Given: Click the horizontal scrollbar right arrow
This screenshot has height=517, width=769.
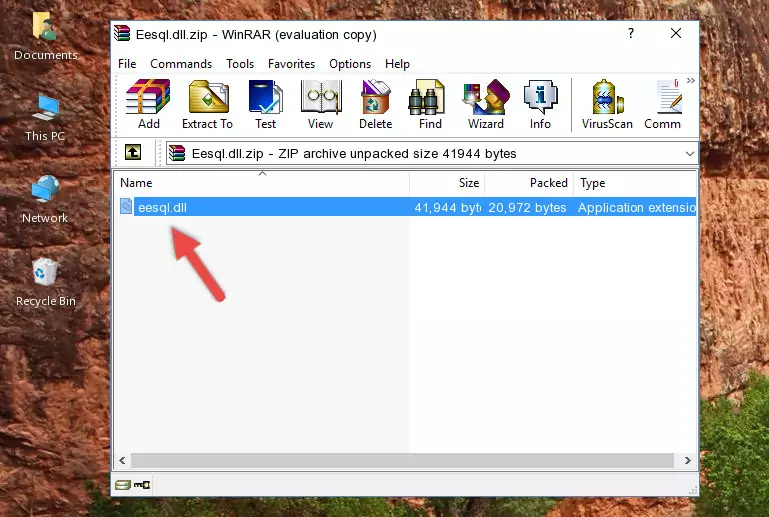Looking at the screenshot, I should pyautogui.click(x=688, y=460).
